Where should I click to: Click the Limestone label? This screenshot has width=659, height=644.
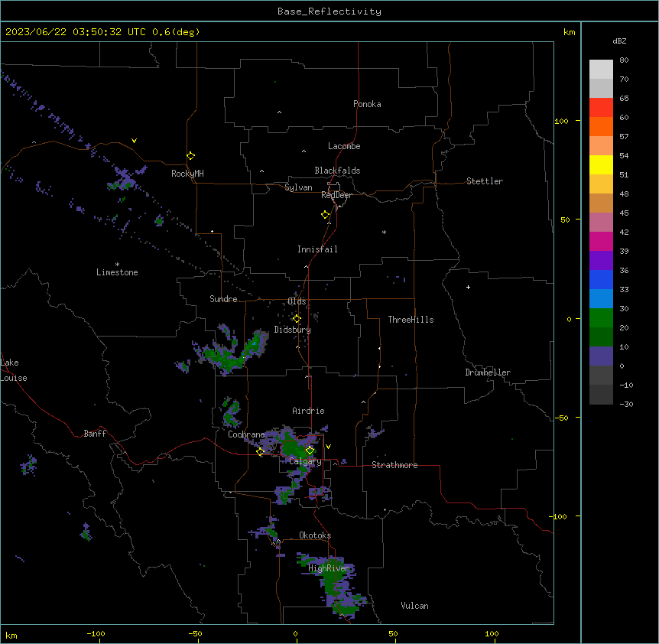click(117, 272)
